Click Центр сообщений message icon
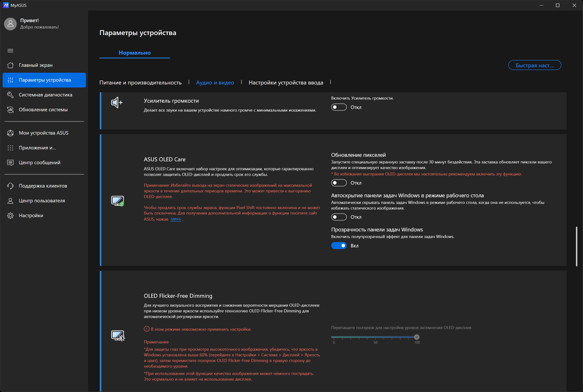Screen dimensions: 583x392 [x=10, y=163]
